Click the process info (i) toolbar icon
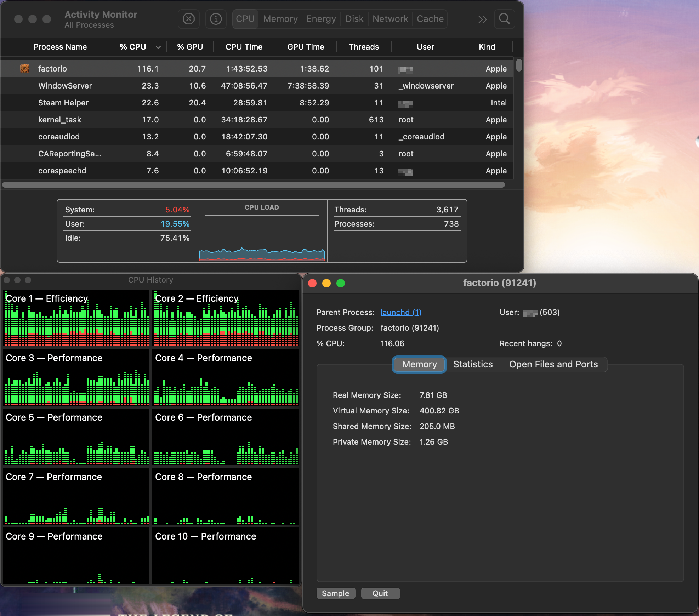This screenshot has height=616, width=699. [x=216, y=19]
